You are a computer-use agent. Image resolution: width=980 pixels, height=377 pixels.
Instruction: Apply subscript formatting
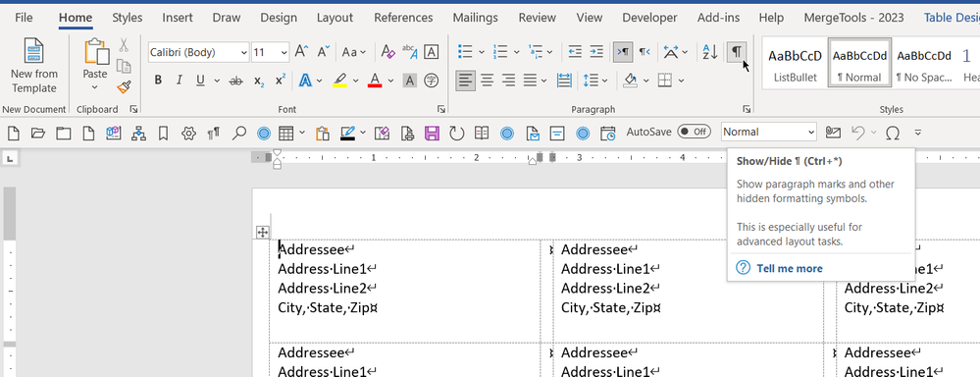point(259,81)
